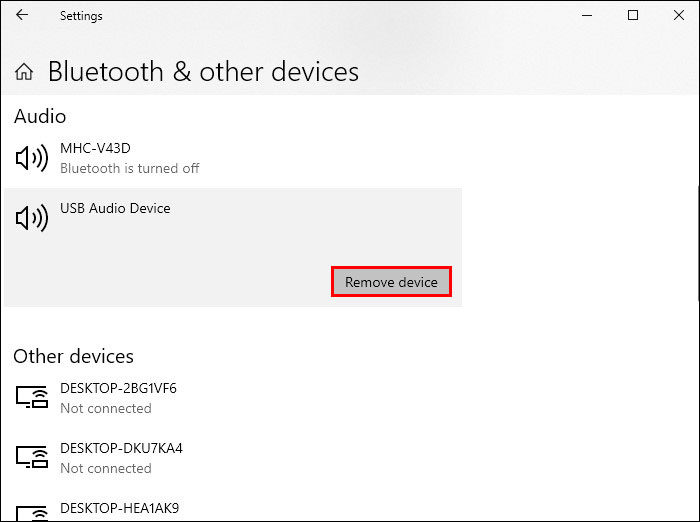
Task: Click the USB Audio Device speaker icon
Action: (32, 218)
